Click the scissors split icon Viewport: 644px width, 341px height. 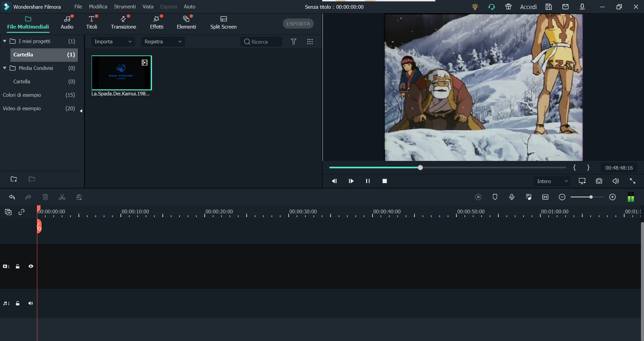point(62,197)
